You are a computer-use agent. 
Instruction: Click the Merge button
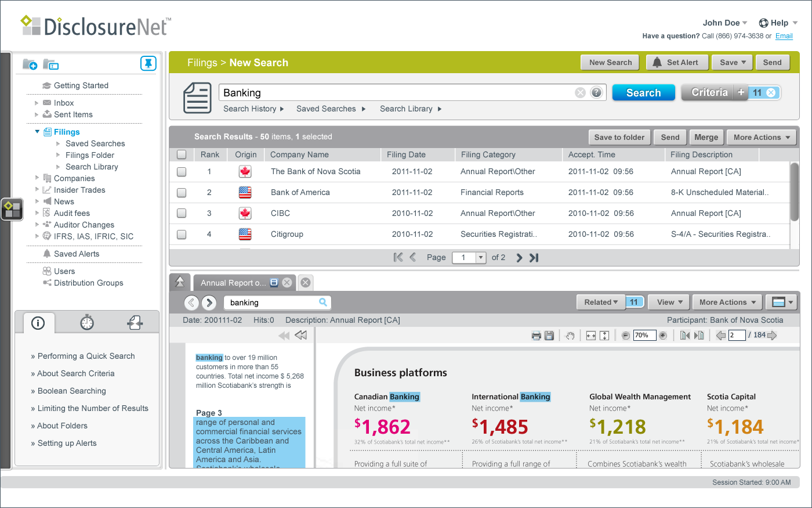(x=706, y=138)
